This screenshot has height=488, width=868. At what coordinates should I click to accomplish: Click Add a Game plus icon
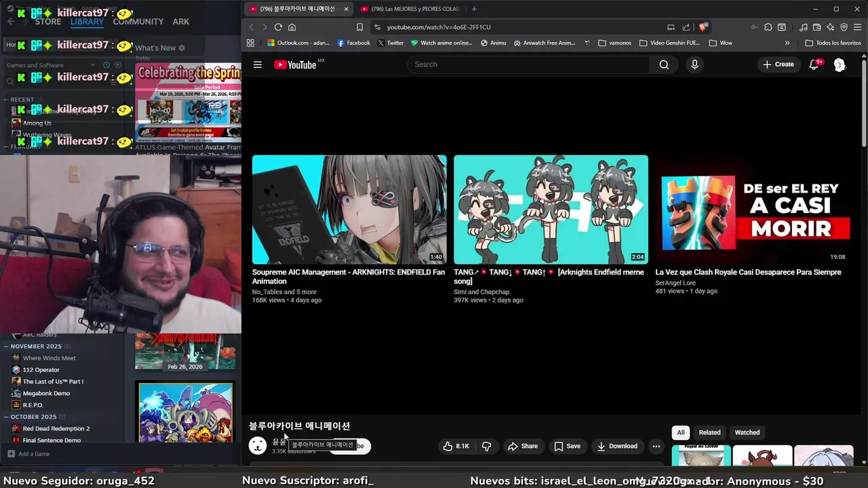[11, 453]
